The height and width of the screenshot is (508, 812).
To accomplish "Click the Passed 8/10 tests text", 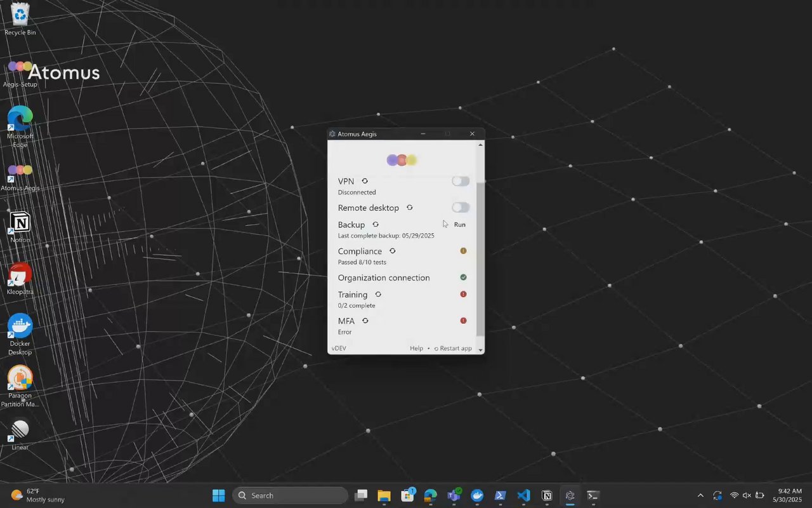I will 362,262.
